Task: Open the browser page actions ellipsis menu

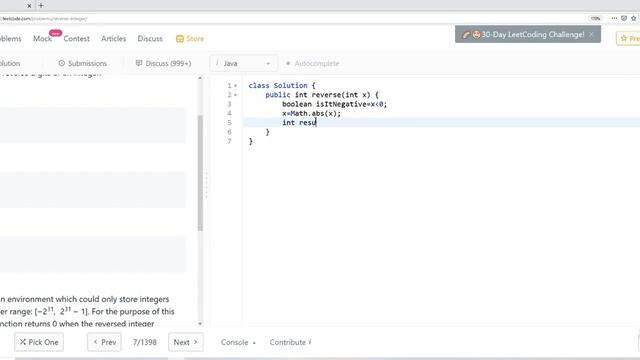Action: pos(614,18)
